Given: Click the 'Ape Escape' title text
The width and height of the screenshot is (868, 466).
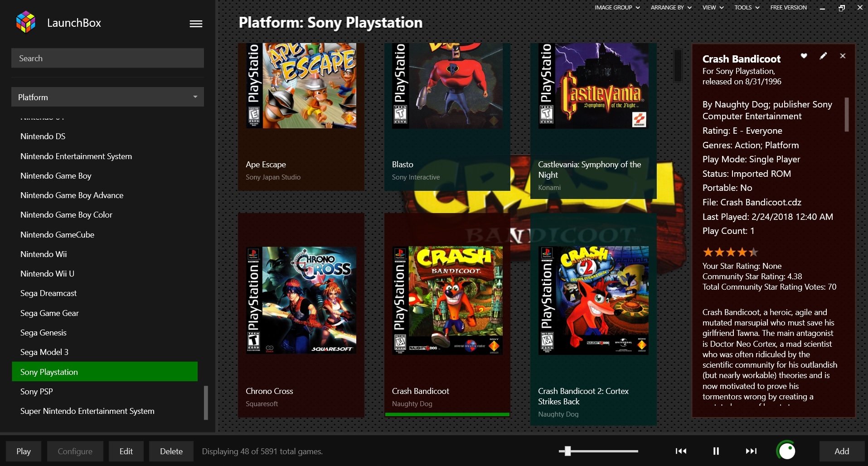Looking at the screenshot, I should click(266, 165).
